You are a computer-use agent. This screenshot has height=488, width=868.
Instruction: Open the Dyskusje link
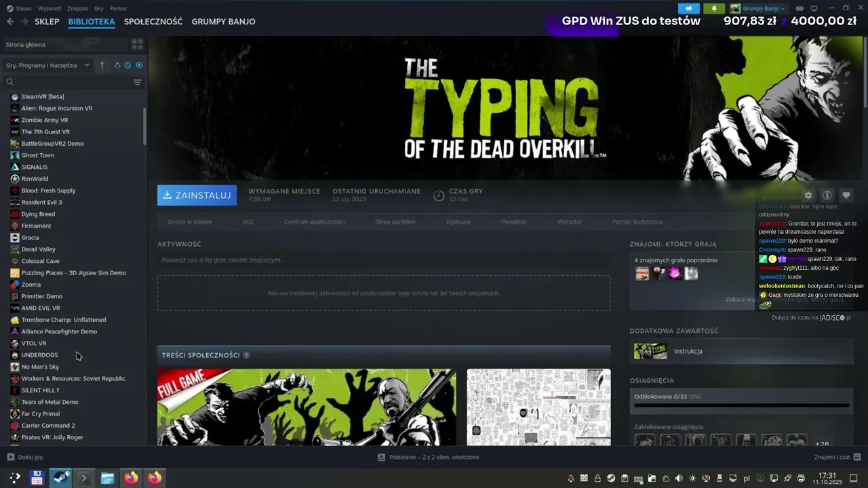click(x=458, y=222)
